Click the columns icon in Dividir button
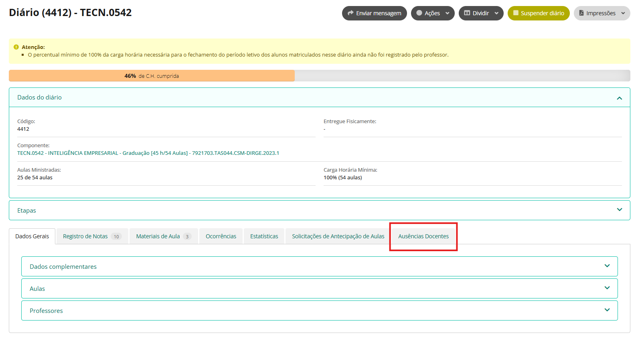 467,13
